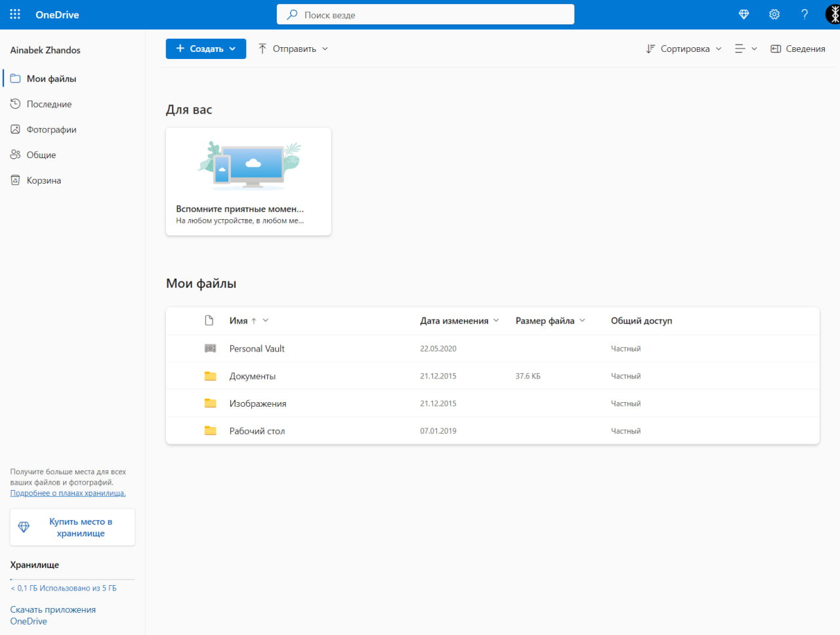Click the Отправить upload arrow icon

(262, 49)
